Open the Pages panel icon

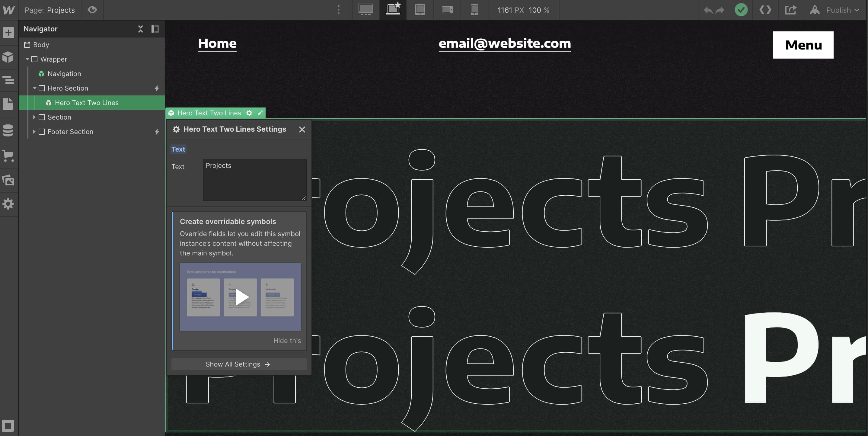click(8, 104)
